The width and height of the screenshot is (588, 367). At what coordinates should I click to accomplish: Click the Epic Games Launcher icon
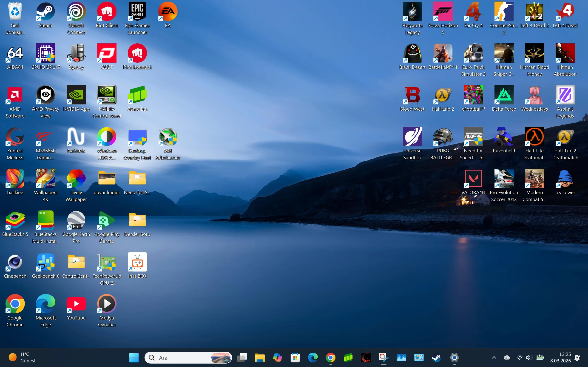tap(137, 12)
